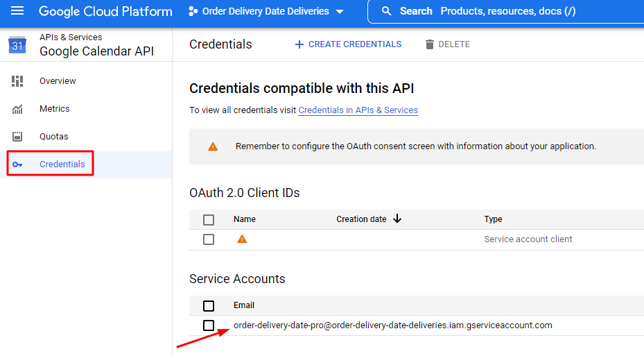
Task: Click the project hexagon icon in header
Action: pyautogui.click(x=193, y=12)
